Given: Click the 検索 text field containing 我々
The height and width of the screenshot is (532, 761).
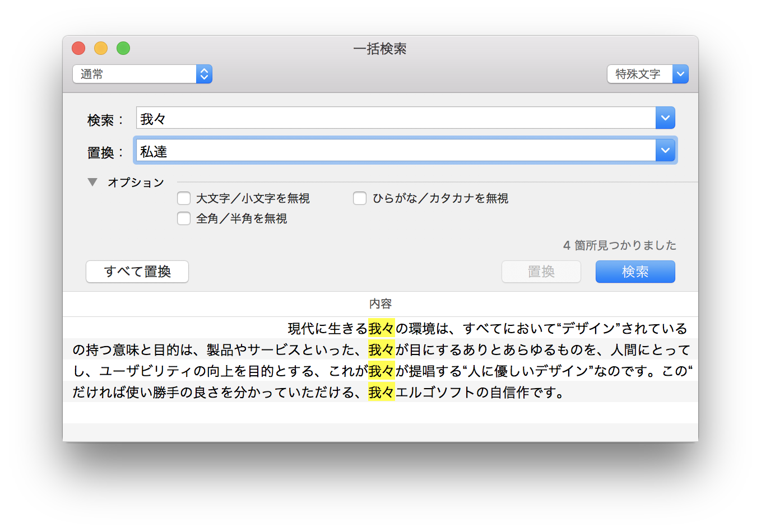Looking at the screenshot, I should click(396, 118).
